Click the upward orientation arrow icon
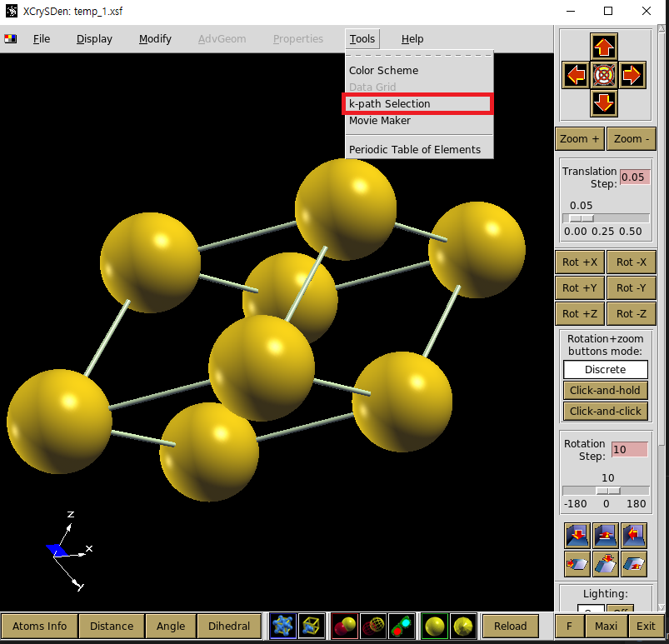The image size is (669, 644). pos(602,47)
